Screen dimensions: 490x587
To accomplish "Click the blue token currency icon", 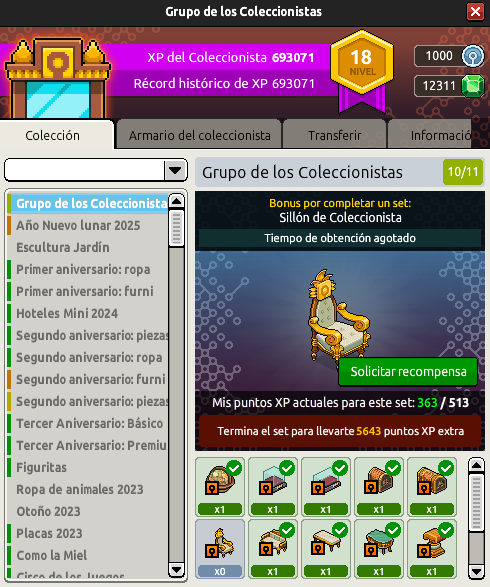I will click(473, 56).
